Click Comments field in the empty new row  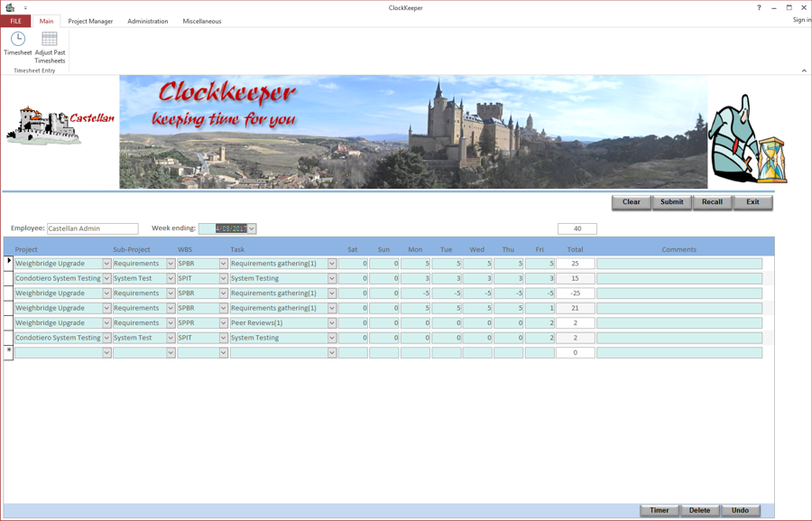[x=679, y=352]
